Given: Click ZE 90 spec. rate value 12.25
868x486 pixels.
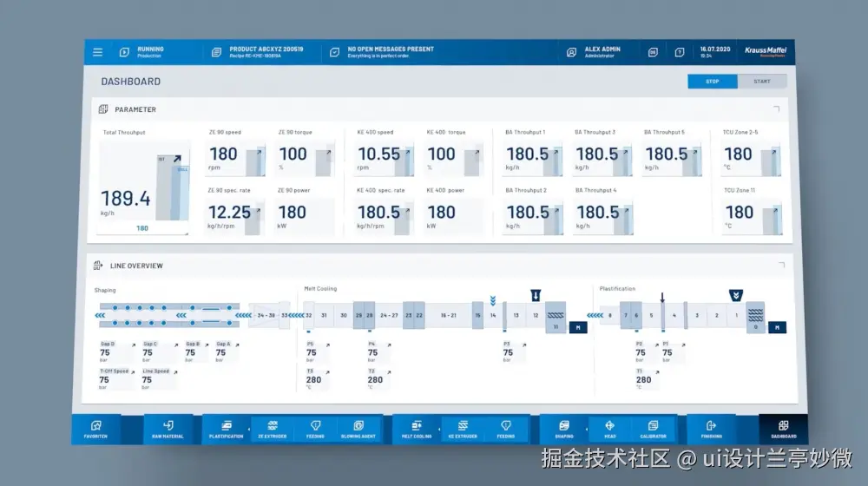Looking at the screenshot, I should pos(229,212).
